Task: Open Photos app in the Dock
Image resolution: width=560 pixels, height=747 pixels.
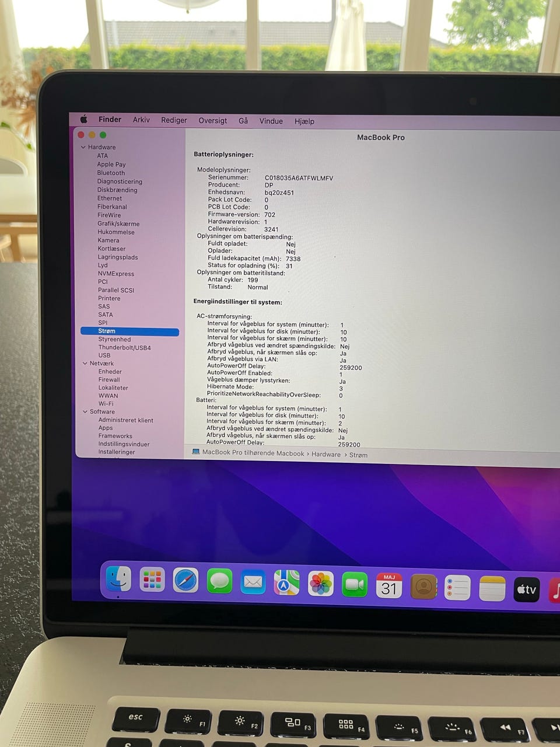Action: coord(321,584)
